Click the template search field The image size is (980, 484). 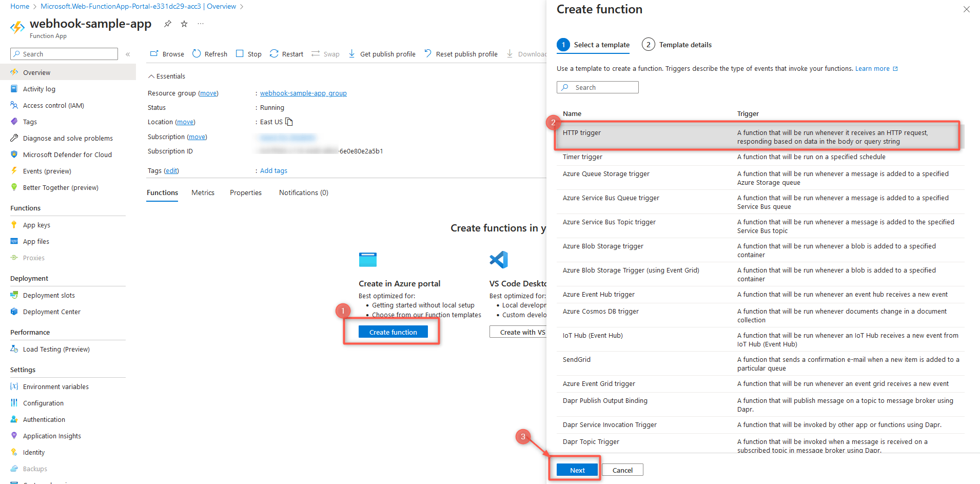click(597, 87)
